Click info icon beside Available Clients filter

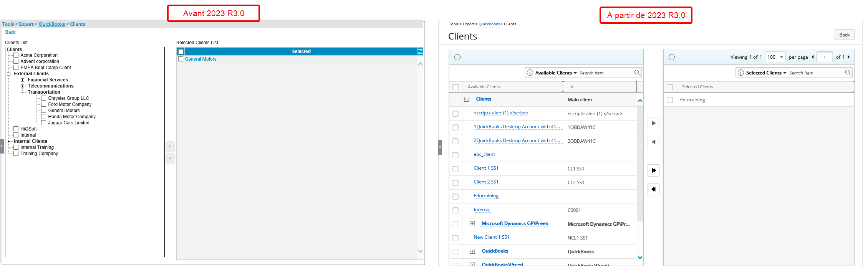coord(530,73)
